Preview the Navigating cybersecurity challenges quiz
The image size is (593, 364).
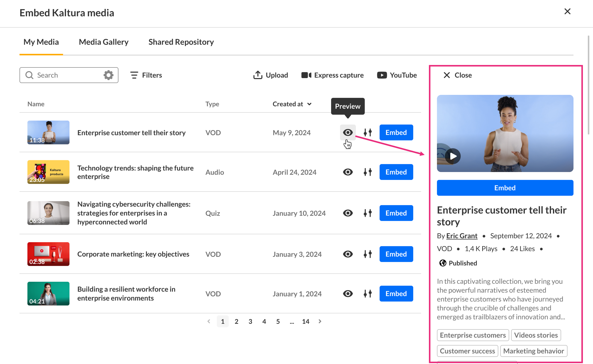(x=348, y=213)
